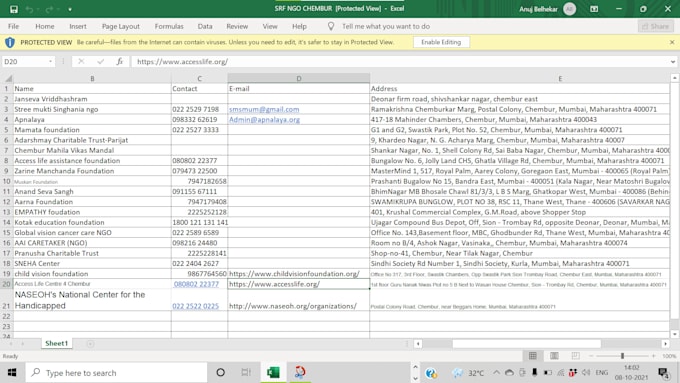
Task: Select column D header
Action: pos(299,79)
